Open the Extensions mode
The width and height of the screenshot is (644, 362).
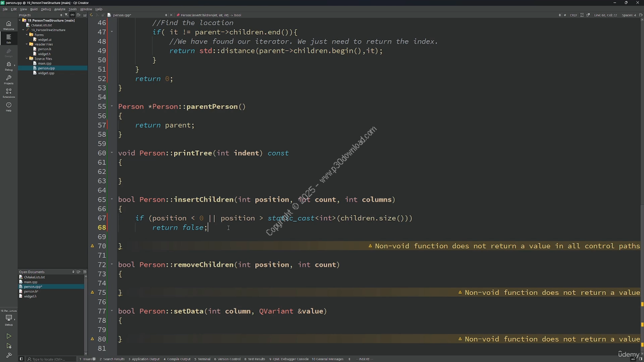(x=9, y=93)
